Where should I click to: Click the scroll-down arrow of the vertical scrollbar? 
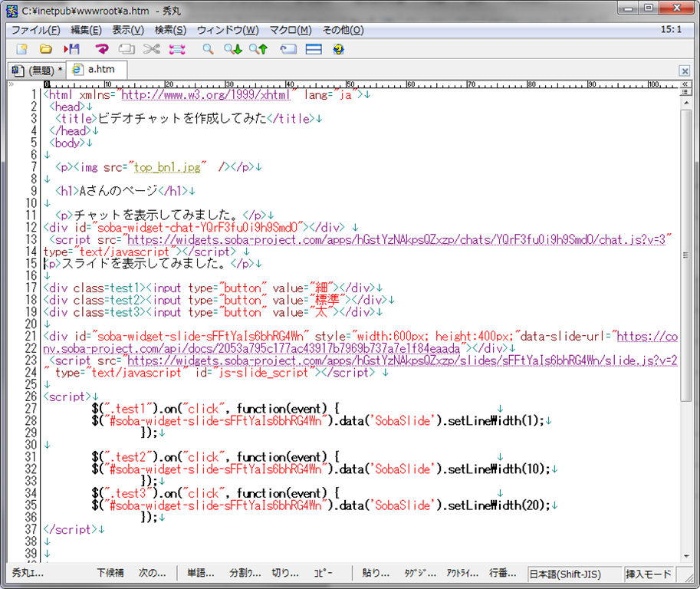click(x=686, y=556)
